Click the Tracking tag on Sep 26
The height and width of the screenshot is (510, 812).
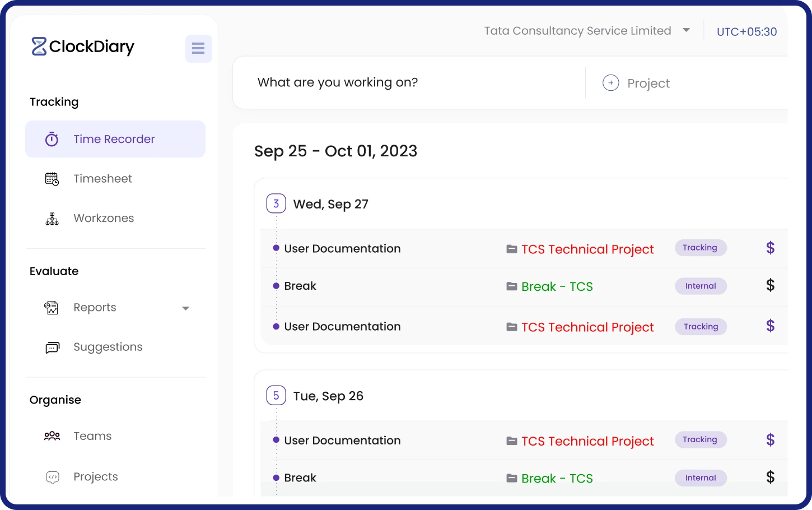click(700, 440)
